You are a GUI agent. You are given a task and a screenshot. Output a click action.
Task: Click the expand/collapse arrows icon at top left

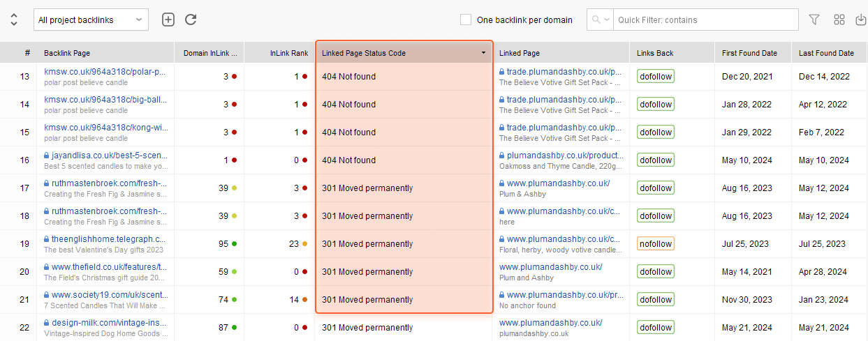click(13, 20)
